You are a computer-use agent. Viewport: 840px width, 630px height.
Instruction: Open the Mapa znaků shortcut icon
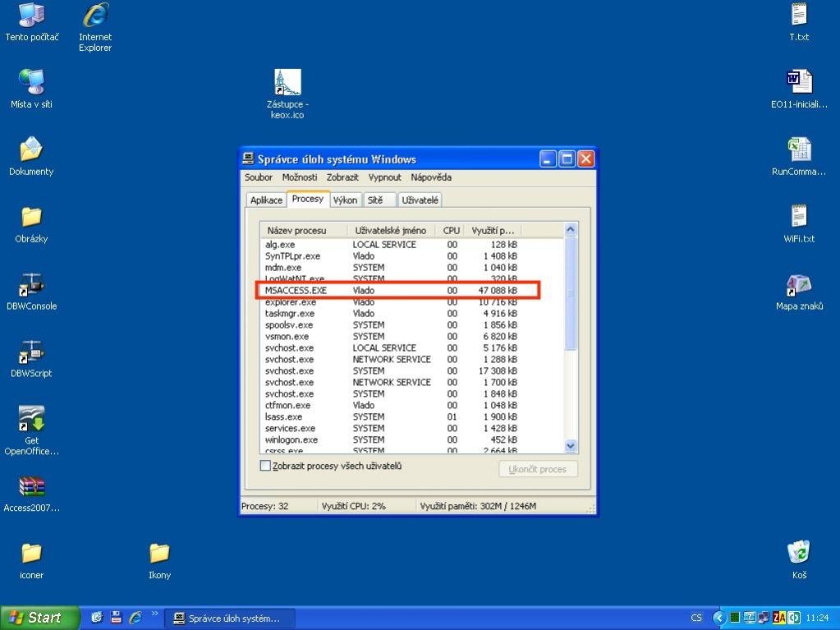799,285
